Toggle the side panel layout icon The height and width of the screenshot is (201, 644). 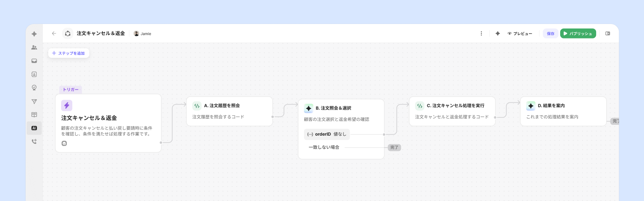(x=608, y=33)
